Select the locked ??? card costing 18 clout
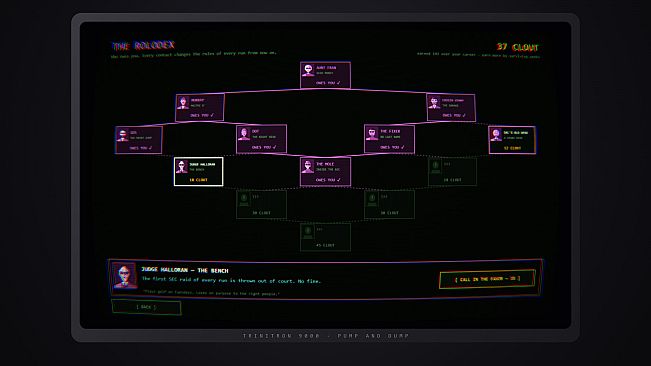 coord(453,171)
